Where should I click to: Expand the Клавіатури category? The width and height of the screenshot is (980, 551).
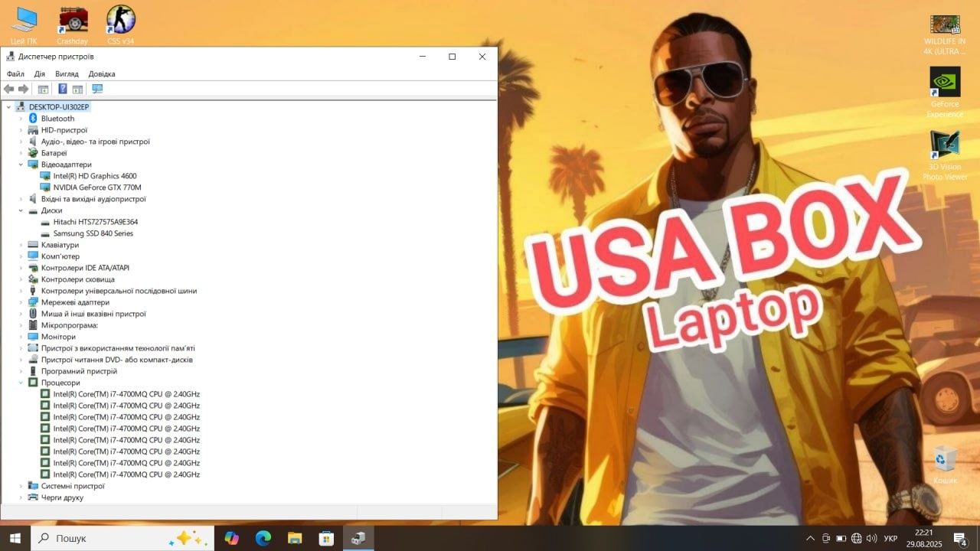pos(21,245)
